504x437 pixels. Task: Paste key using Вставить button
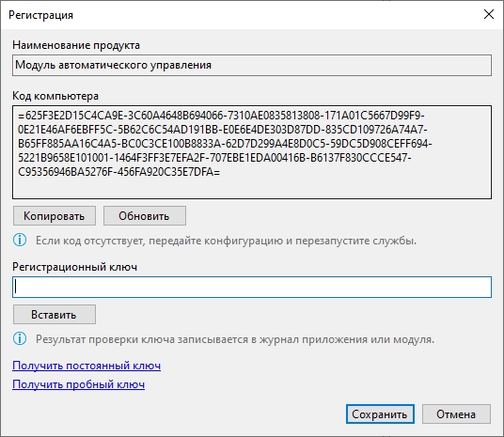(55, 315)
